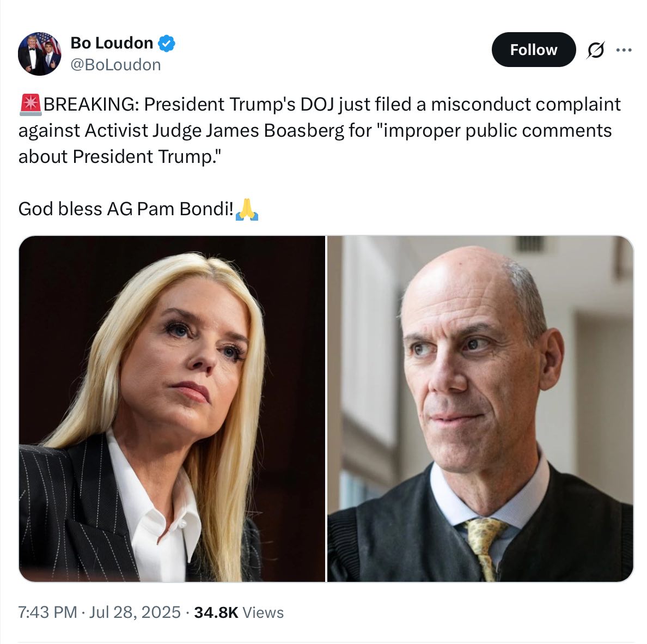
Task: Select the BREAKING headline tweet text
Action: coord(320,130)
